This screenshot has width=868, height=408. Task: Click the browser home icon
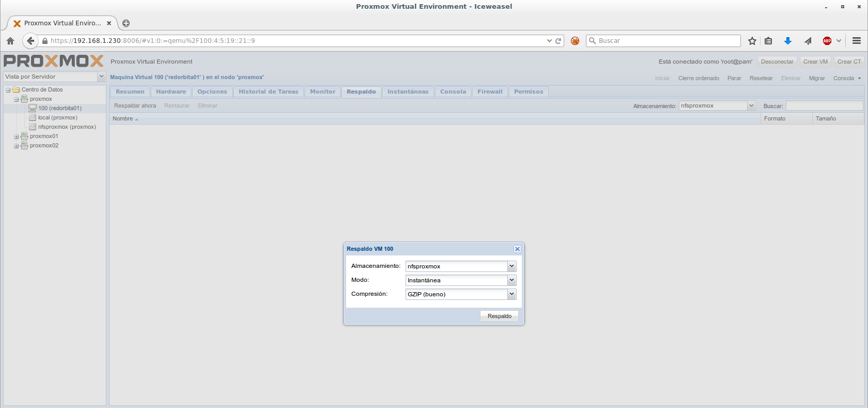(x=10, y=41)
